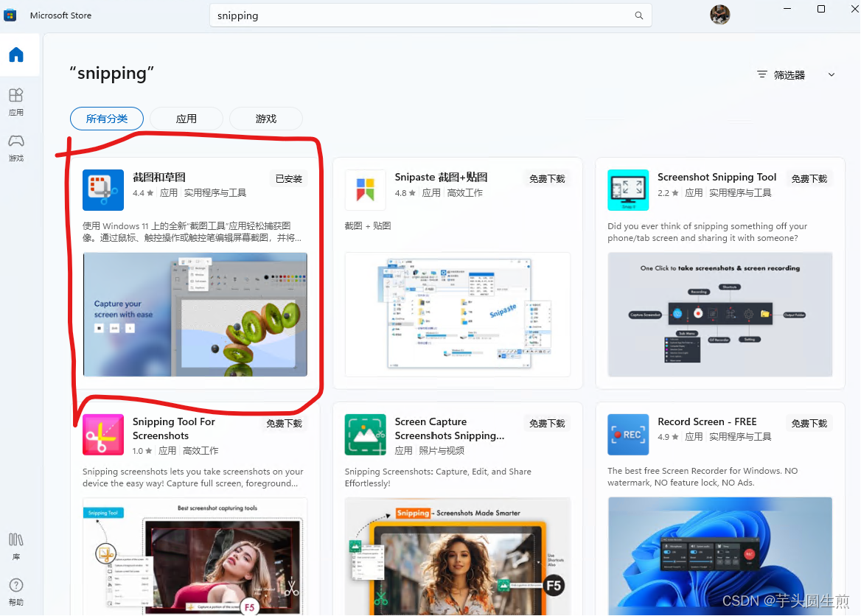Click the Record Screen REC icon
This screenshot has width=861, height=616.
point(628,435)
